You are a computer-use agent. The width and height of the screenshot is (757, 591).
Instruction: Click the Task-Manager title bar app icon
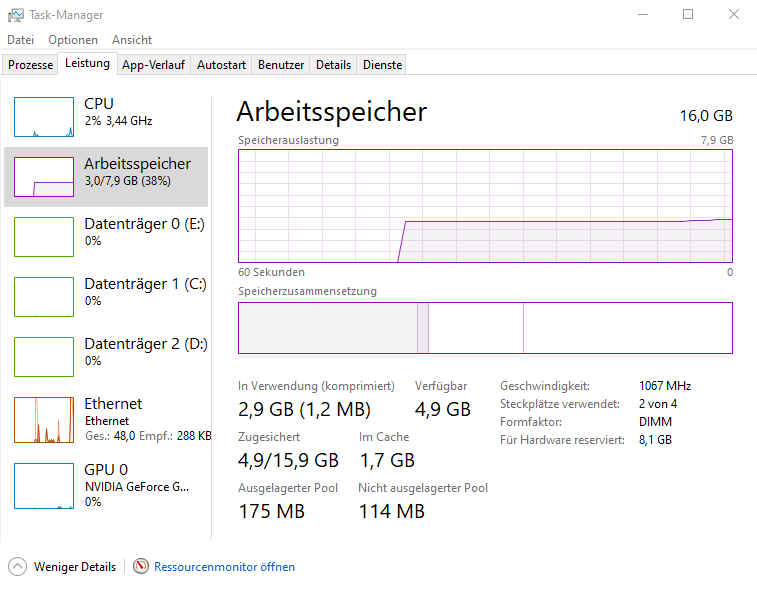[x=16, y=15]
